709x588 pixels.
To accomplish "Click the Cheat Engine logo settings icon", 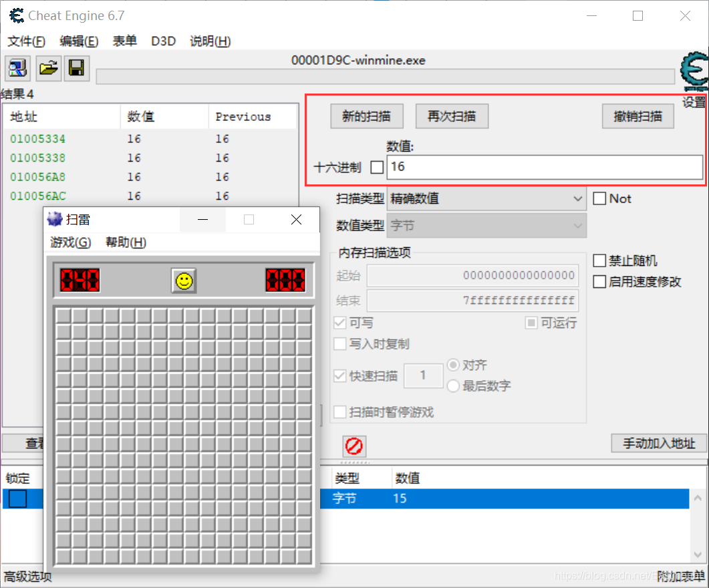I will [694, 71].
